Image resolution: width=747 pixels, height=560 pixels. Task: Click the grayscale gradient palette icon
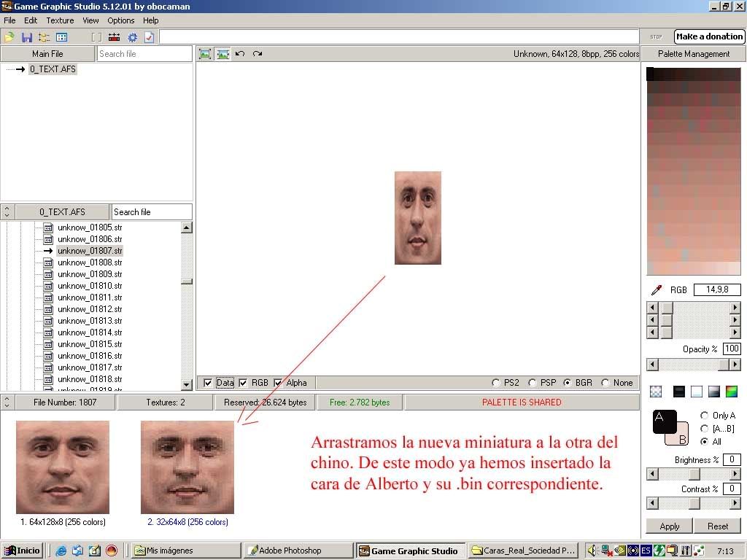click(x=714, y=392)
